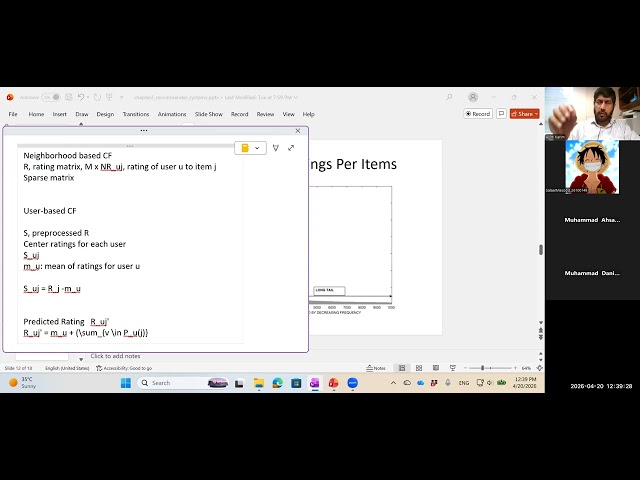
Task: Click the English (United States) language status
Action: click(67, 368)
